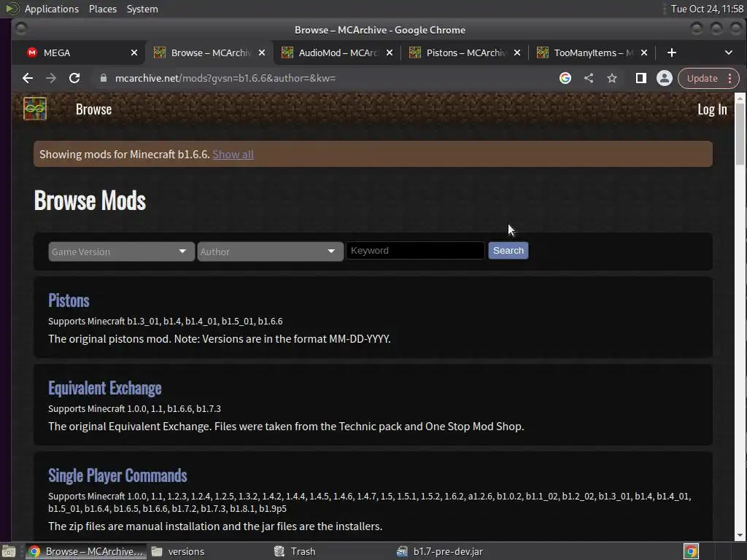Screen dimensions: 747x560
Task: Click the Show all link
Action: tap(233, 155)
